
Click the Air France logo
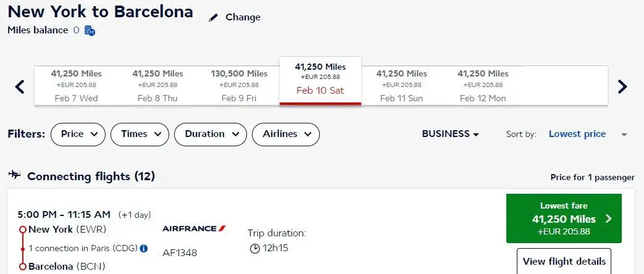(x=194, y=228)
